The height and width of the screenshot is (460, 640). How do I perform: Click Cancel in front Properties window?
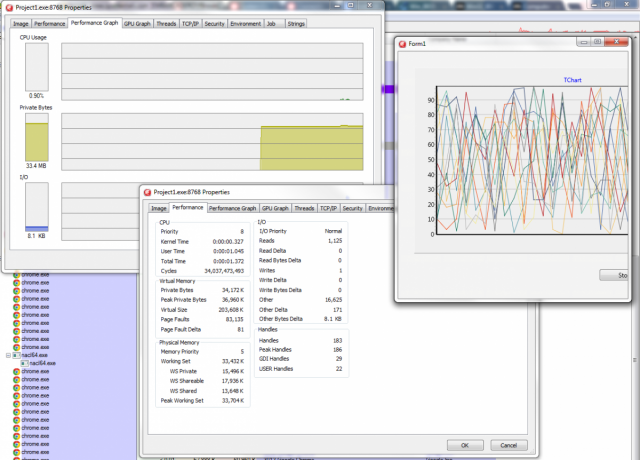tap(509, 445)
